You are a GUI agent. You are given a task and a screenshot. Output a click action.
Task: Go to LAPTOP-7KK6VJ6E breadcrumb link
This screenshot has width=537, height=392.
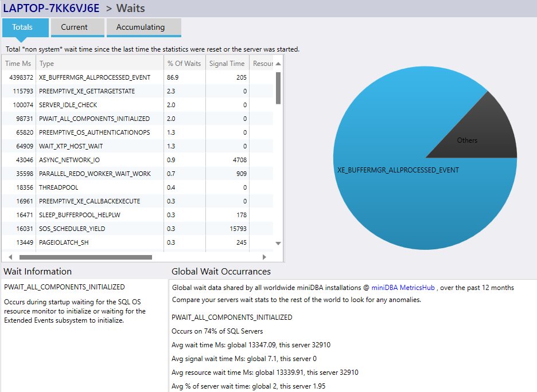tap(52, 8)
